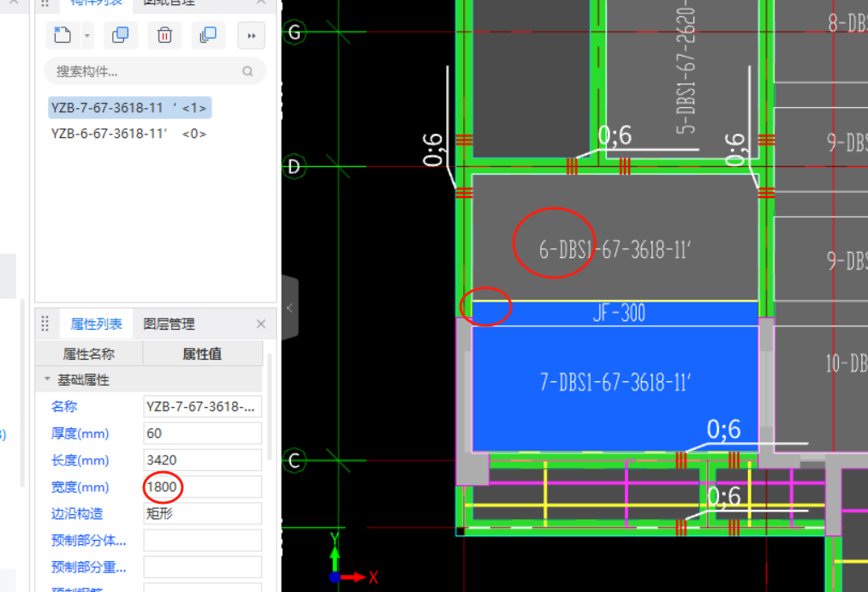
Task: Open the new component dropdown arrow
Action: 87,35
